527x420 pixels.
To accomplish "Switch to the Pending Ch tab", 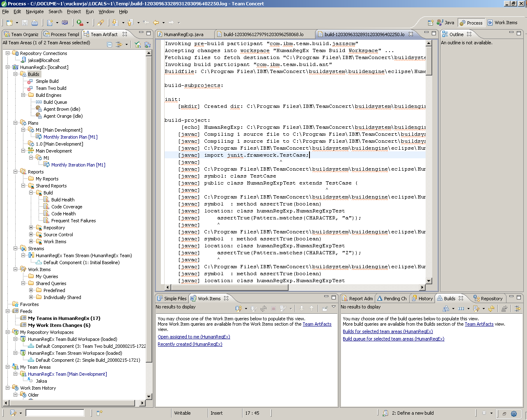I will 392,299.
